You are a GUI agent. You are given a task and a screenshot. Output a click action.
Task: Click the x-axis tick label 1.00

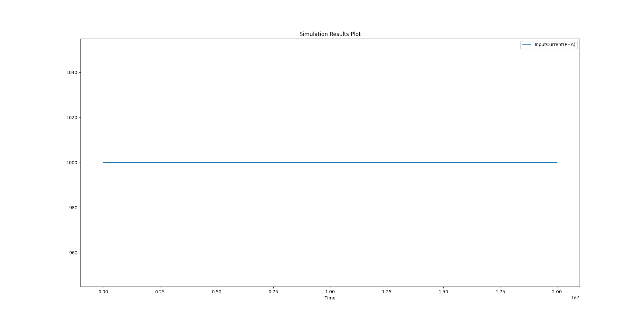point(330,292)
